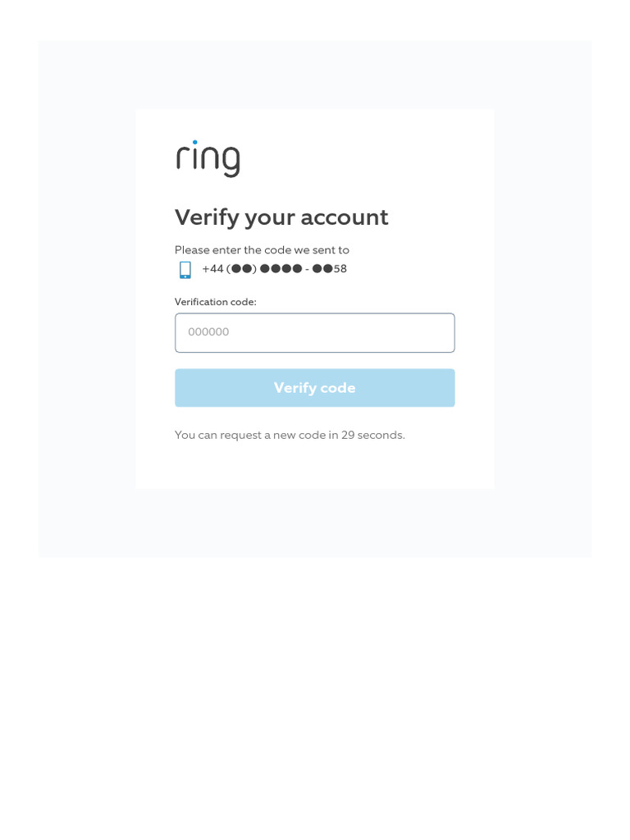Click the '+44' country code prefix
630x840 pixels.
(x=212, y=268)
